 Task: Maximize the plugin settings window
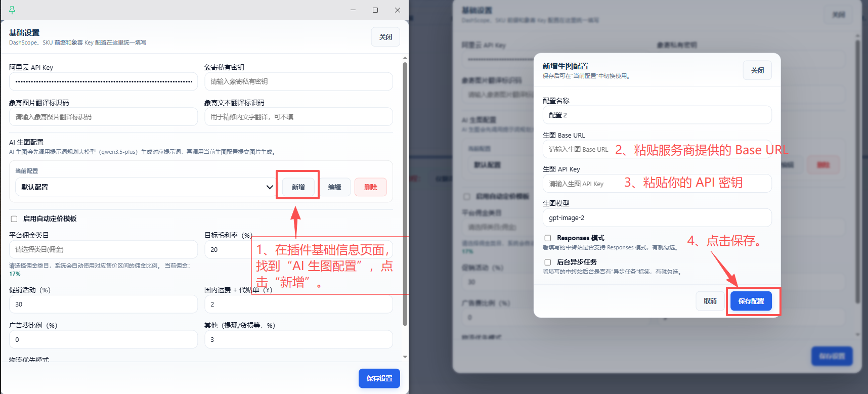pyautogui.click(x=375, y=10)
